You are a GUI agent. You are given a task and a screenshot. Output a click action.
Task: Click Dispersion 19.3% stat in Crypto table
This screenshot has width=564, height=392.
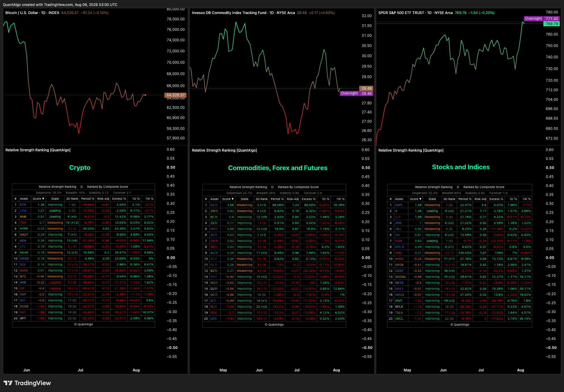point(48,193)
